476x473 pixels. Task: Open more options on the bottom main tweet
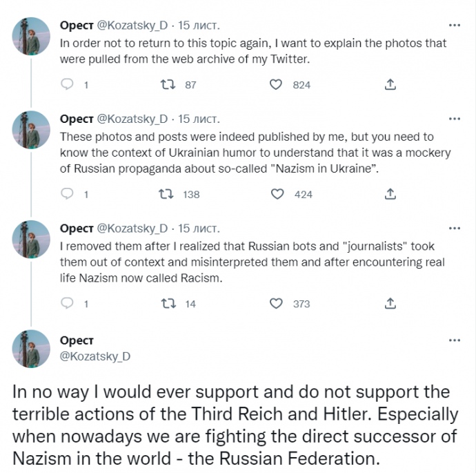click(454, 340)
